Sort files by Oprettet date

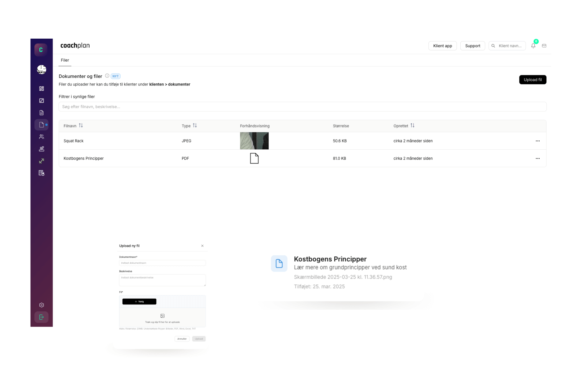tap(412, 125)
